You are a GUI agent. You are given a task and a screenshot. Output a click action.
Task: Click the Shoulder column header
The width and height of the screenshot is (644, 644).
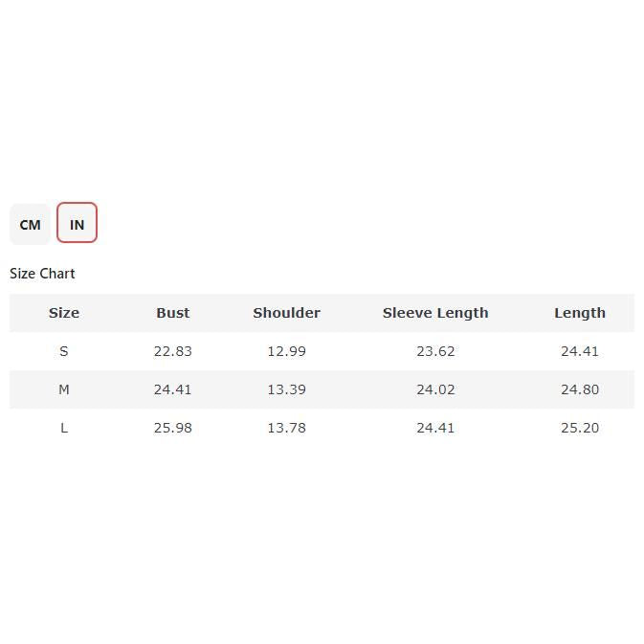pos(286,313)
